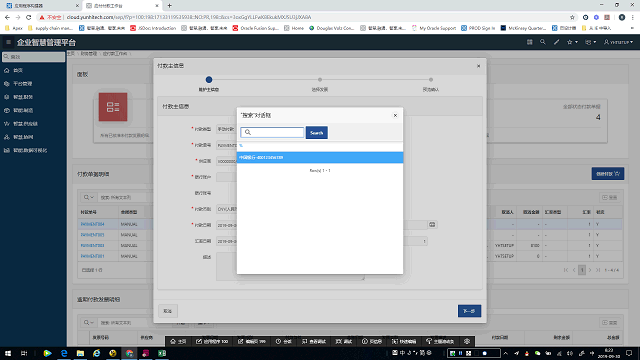The height and width of the screenshot is (360, 640).
Task: Go to last page in table pagination
Action: [598, 270]
